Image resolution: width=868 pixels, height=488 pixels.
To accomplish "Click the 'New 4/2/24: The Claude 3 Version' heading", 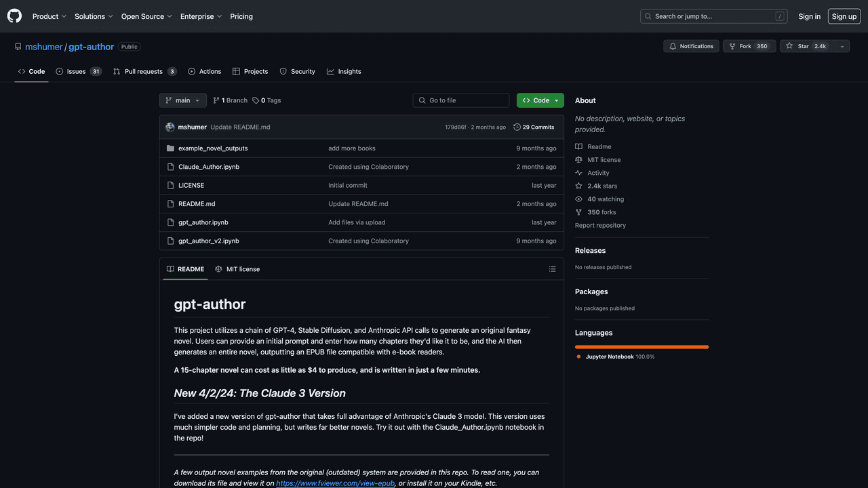I will pos(260,393).
